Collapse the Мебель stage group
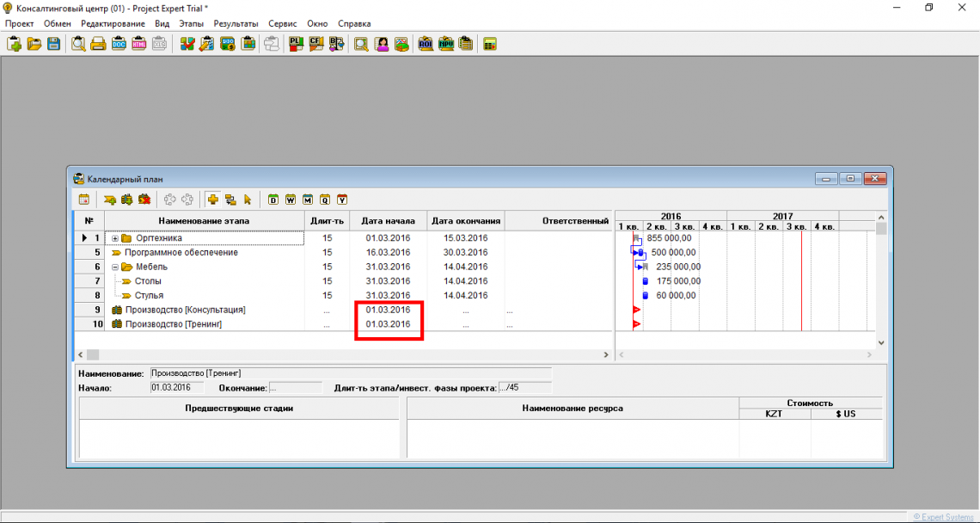This screenshot has width=980, height=523. (115, 267)
